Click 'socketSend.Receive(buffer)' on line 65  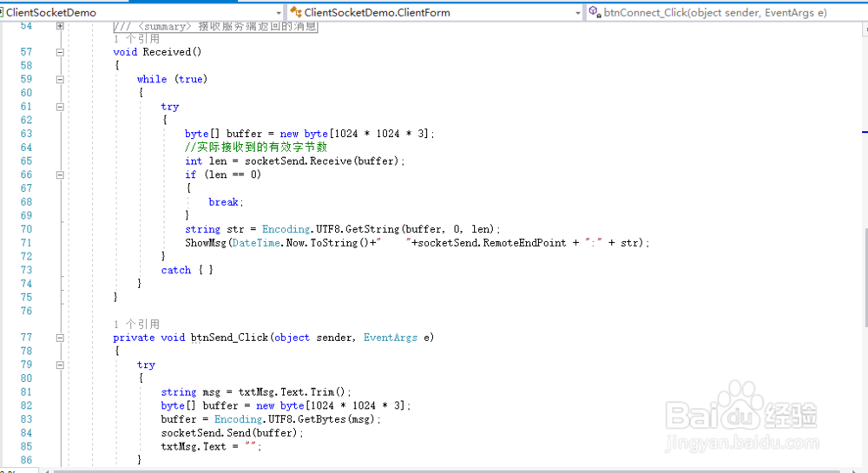tap(322, 161)
